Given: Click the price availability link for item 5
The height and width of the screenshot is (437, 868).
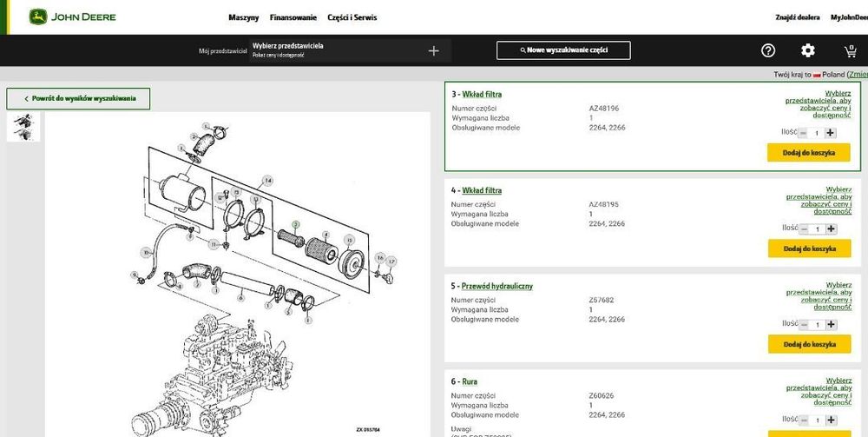Looking at the screenshot, I should 819,295.
